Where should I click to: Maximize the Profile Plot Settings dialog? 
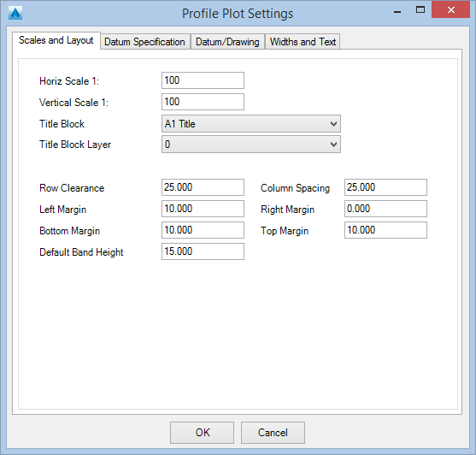(x=420, y=10)
